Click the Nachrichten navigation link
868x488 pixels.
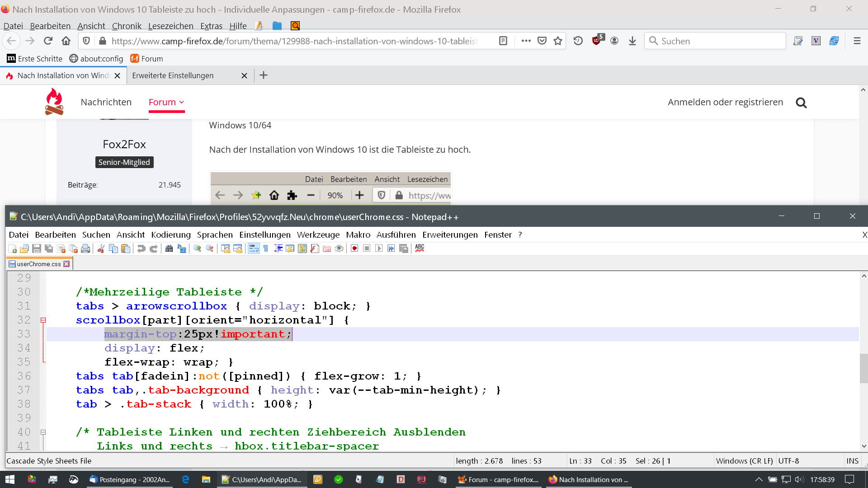(x=106, y=102)
